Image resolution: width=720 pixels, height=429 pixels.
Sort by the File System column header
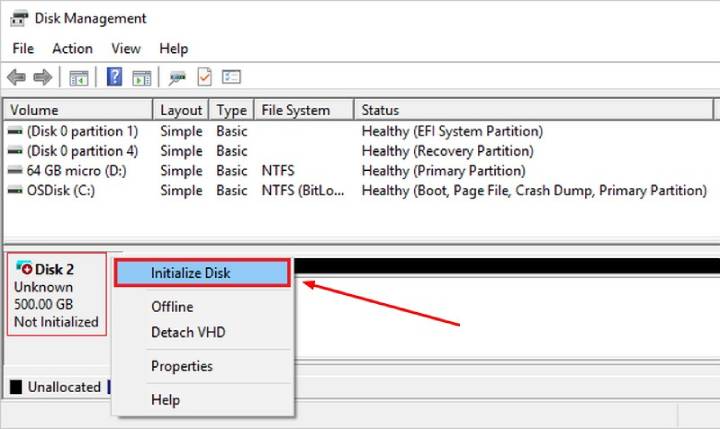pos(304,110)
